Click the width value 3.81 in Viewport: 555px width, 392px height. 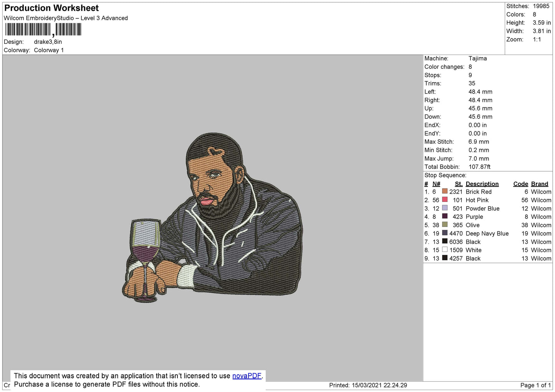click(542, 31)
